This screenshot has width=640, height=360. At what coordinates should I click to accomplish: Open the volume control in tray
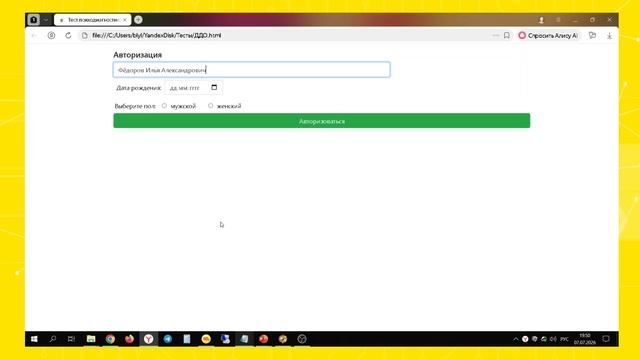click(x=553, y=339)
